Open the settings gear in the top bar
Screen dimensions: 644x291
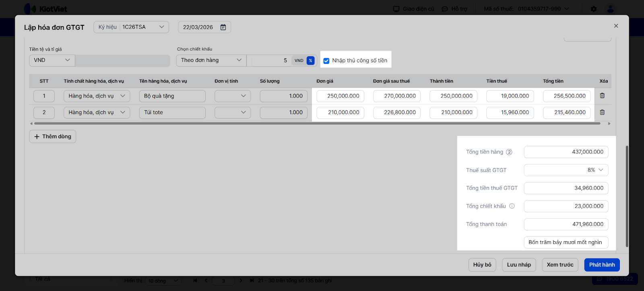(594, 9)
